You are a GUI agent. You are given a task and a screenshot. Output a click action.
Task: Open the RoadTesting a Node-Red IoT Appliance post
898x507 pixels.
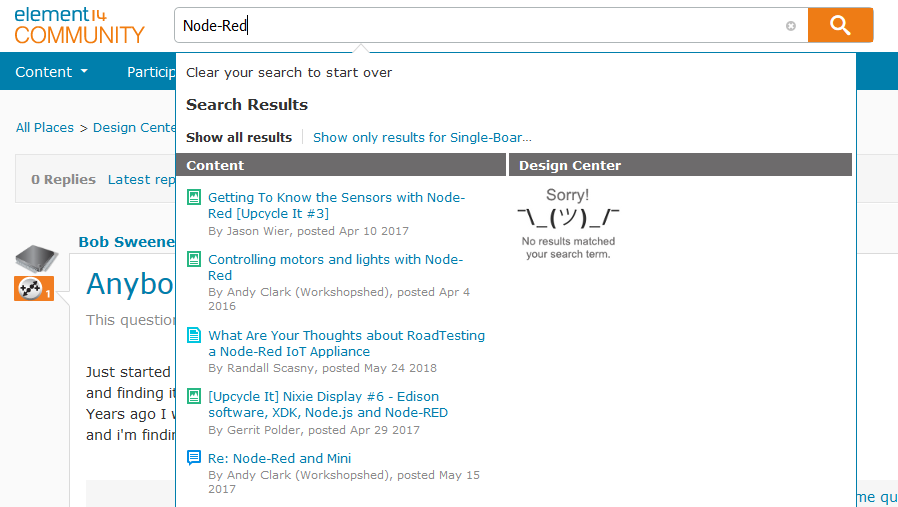(346, 343)
